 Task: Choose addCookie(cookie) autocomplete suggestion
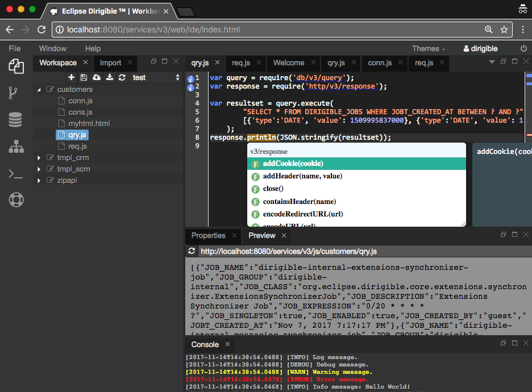click(356, 164)
